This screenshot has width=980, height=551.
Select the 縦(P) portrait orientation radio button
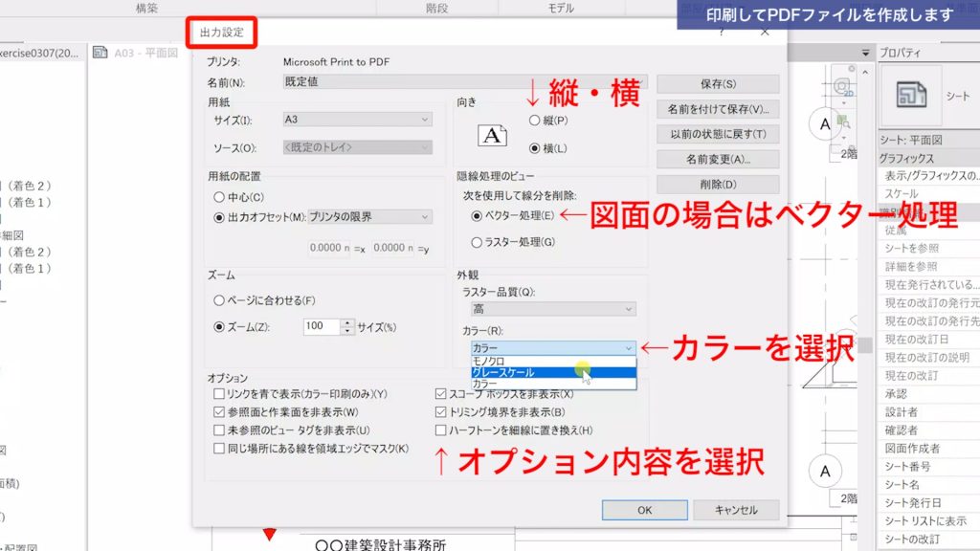click(x=535, y=118)
